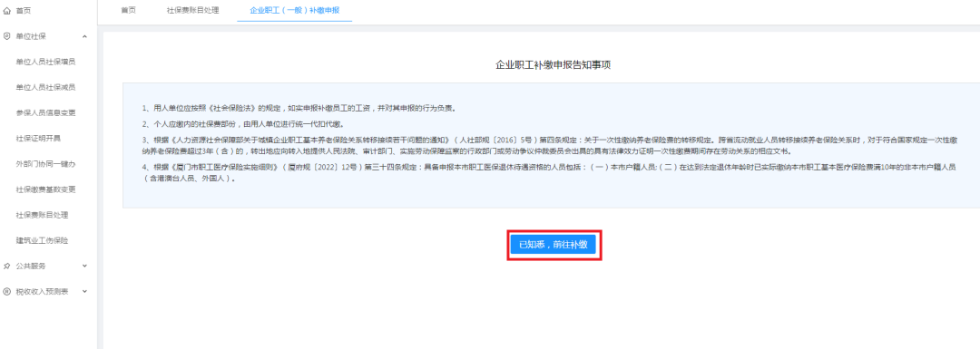Switch to the 社保费账目处理 tab
Image resolution: width=980 pixels, height=349 pixels.
[193, 11]
